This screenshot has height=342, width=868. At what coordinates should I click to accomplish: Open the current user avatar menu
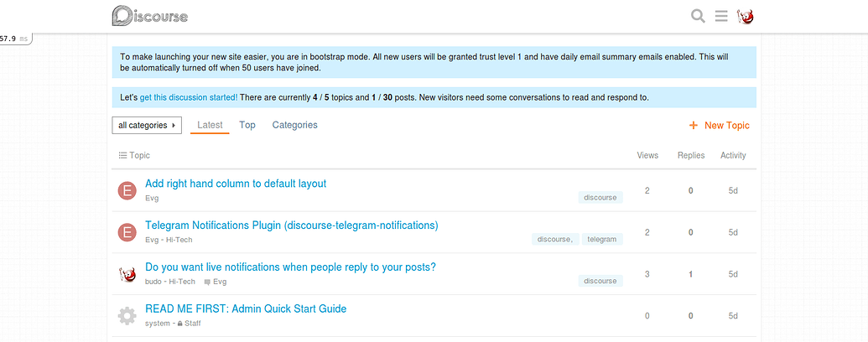point(745,16)
